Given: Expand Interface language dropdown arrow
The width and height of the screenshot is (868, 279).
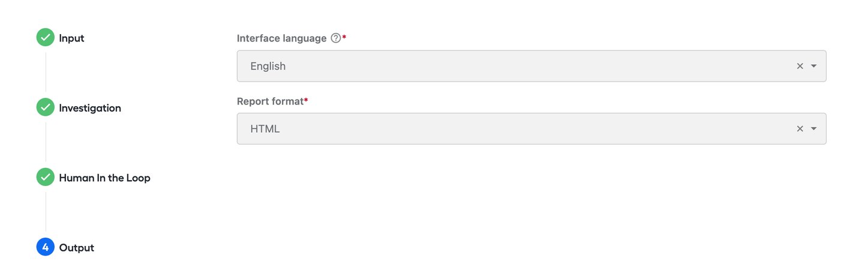Looking at the screenshot, I should [814, 66].
